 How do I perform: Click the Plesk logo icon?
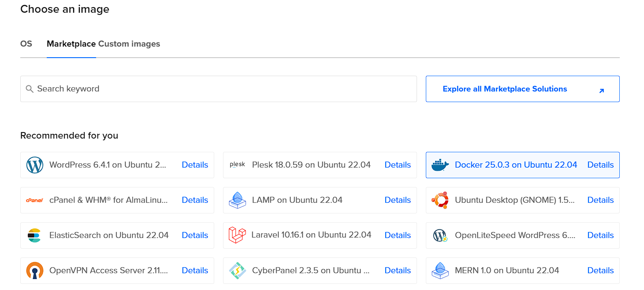237,165
